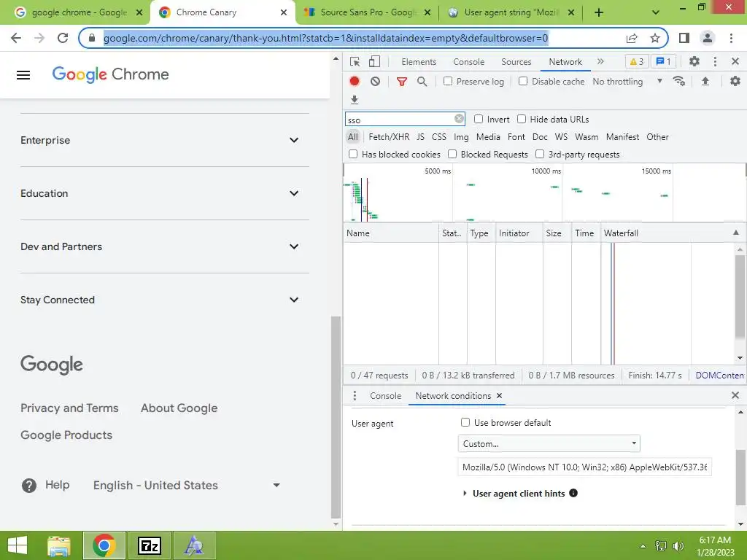Screen dimensions: 747x560
Task: Expand the Education footer section
Action: coord(165,193)
